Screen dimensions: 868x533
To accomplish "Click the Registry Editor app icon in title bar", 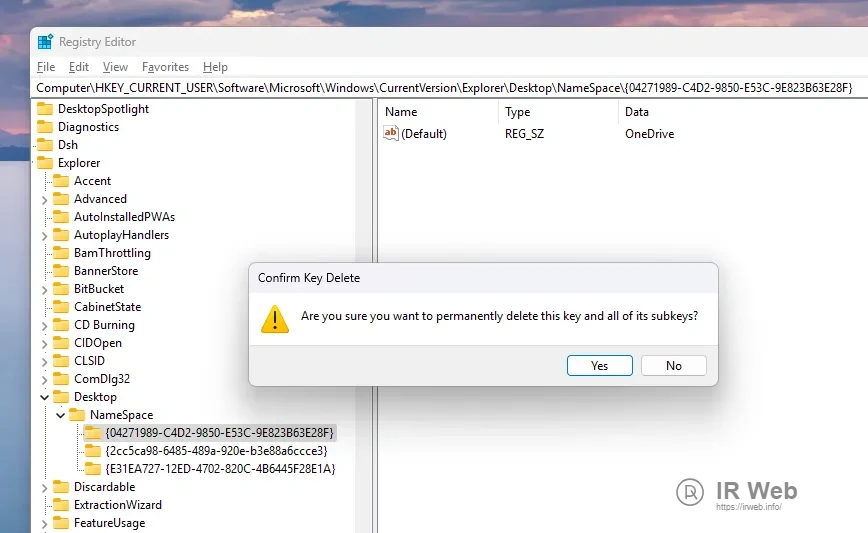I will coord(45,42).
